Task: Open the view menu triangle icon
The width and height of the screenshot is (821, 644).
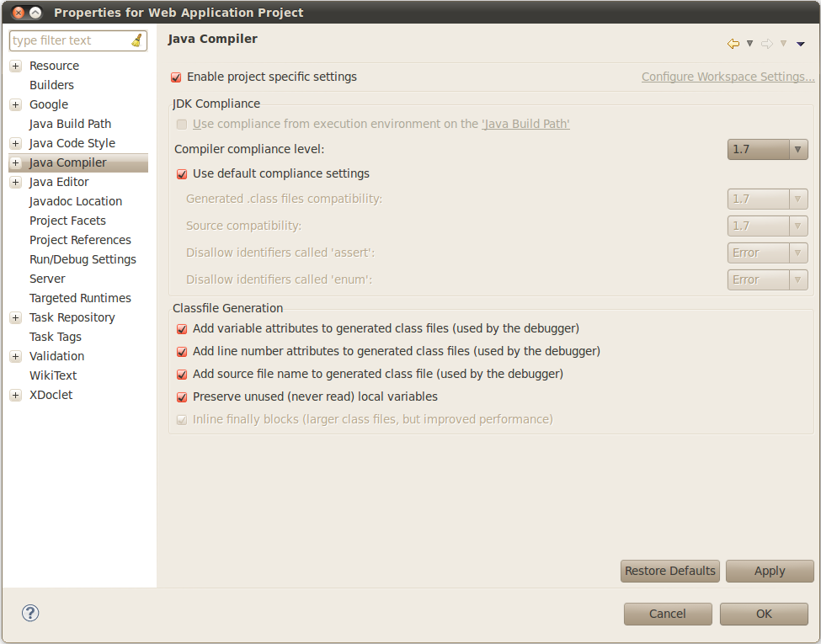Action: pyautogui.click(x=801, y=44)
